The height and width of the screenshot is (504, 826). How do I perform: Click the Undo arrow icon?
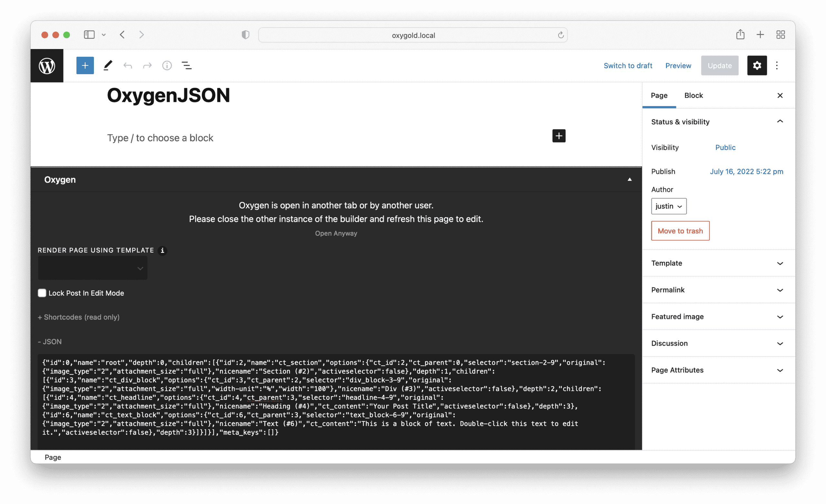pos(128,66)
